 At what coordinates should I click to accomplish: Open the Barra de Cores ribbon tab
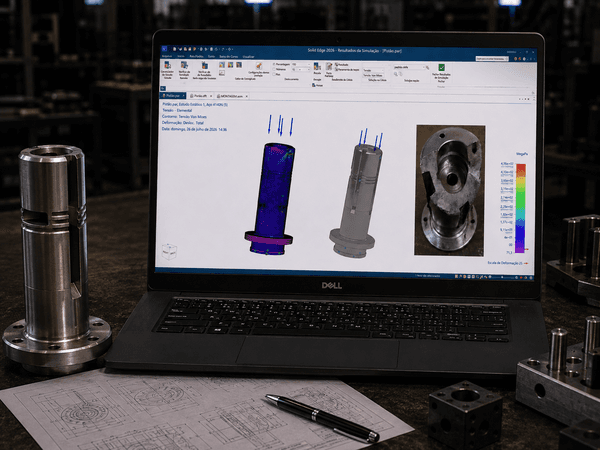pyautogui.click(x=229, y=57)
